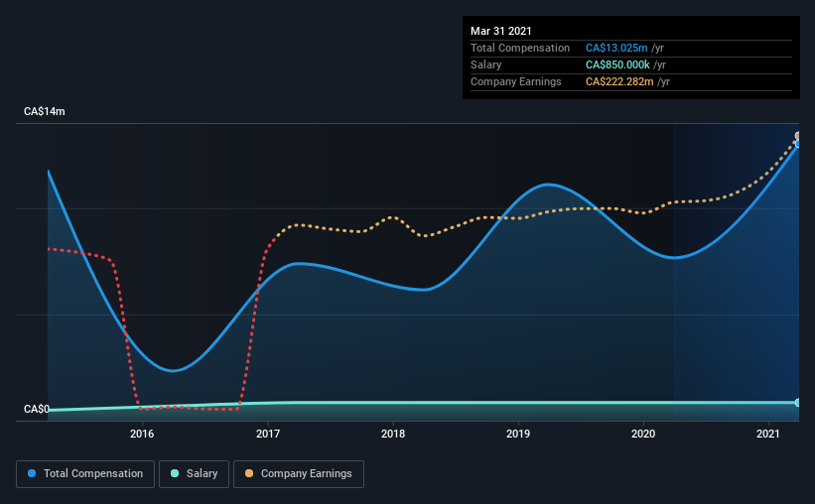Click the Salary tooltip row label
The height and width of the screenshot is (504, 815).
click(x=486, y=64)
